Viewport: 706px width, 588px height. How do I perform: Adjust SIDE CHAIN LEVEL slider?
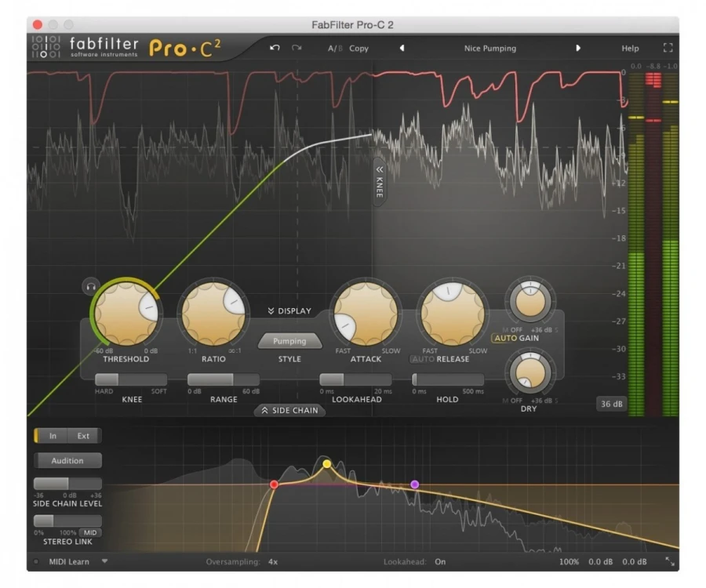click(x=67, y=484)
